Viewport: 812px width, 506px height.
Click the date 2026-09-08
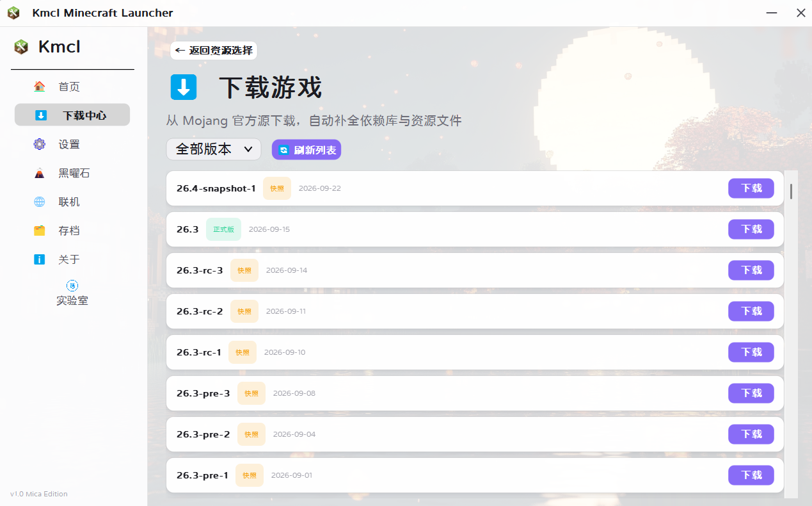click(294, 393)
